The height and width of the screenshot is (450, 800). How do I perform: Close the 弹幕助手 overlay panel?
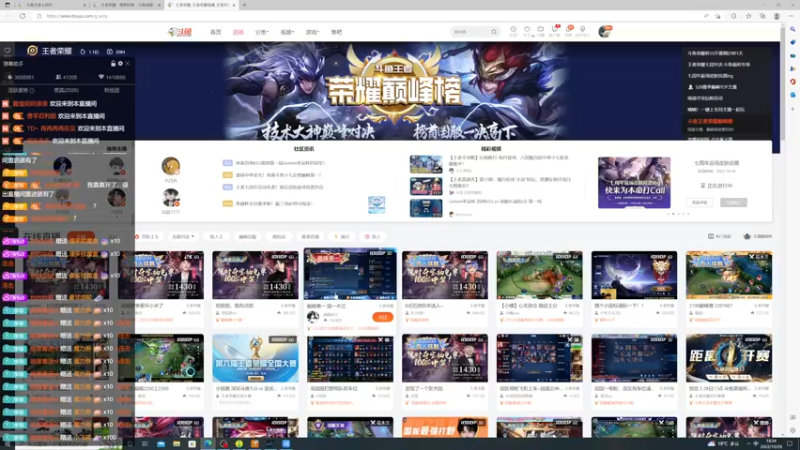point(128,64)
